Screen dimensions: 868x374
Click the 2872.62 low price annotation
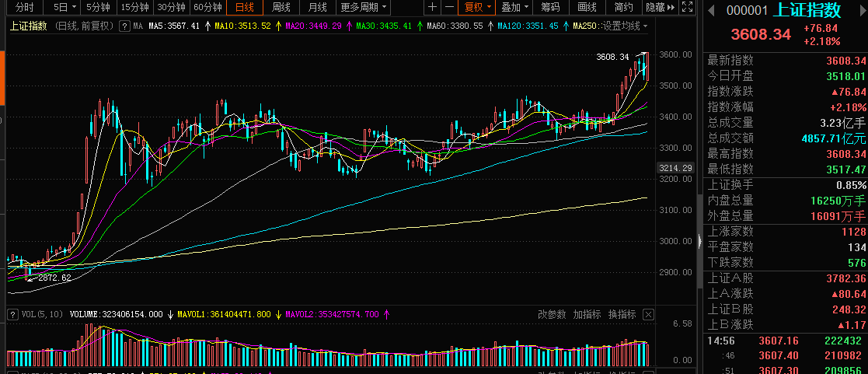[x=54, y=278]
